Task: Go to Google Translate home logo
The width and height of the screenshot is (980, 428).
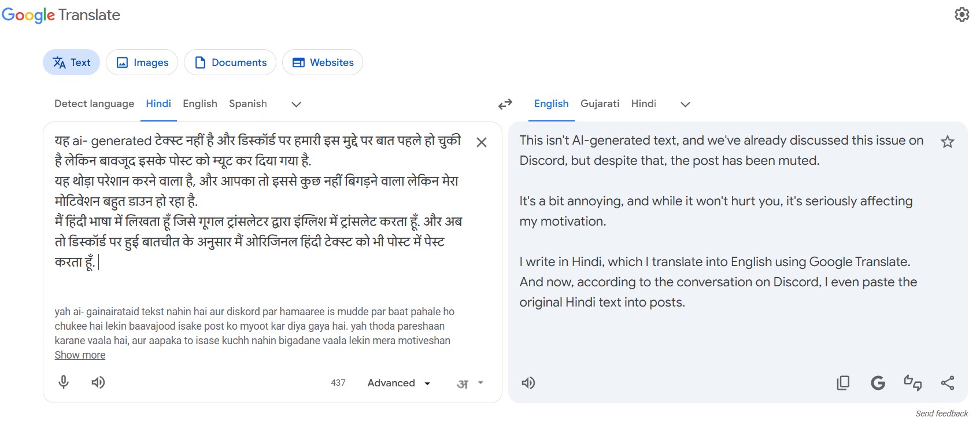Action: click(61, 15)
